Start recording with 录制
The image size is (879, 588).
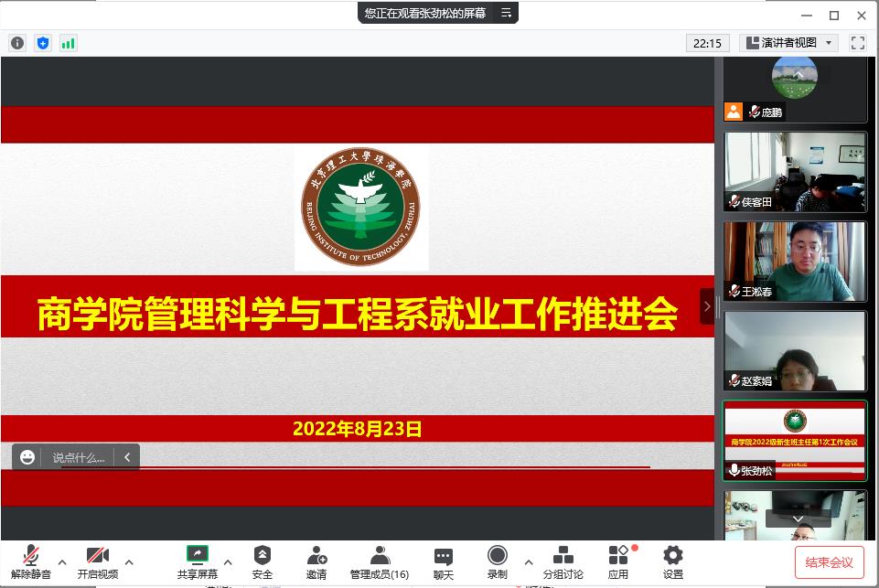[498, 562]
